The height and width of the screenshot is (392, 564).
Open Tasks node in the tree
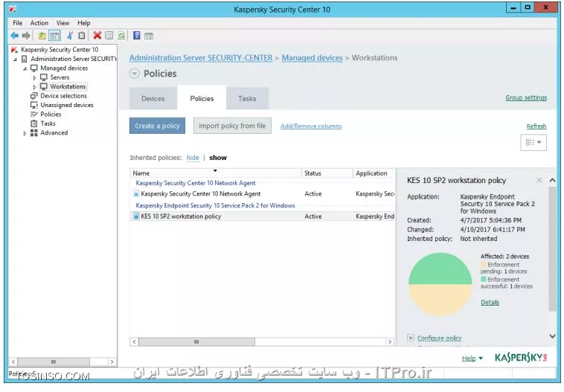(48, 123)
